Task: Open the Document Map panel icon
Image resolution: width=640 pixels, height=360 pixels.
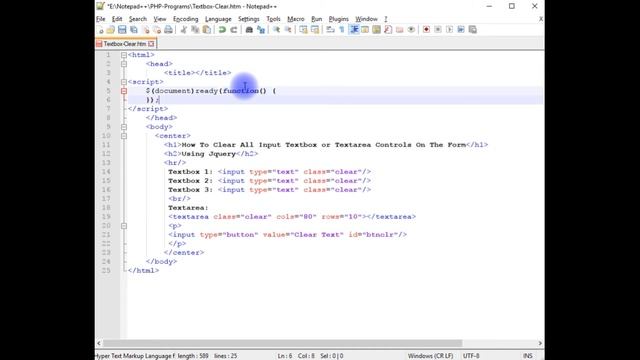Action: point(376,30)
